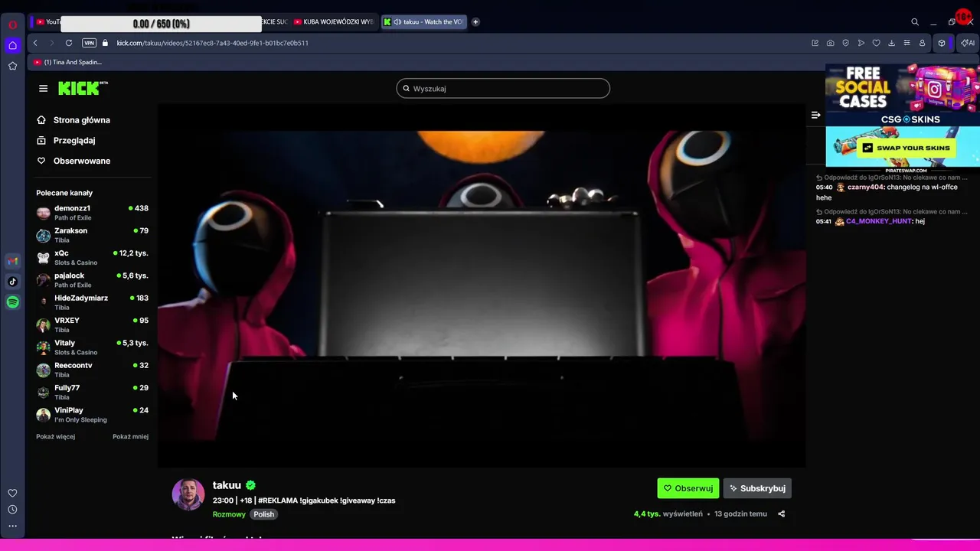Open ViniPlay recommended channel
980x551 pixels.
[x=92, y=415]
